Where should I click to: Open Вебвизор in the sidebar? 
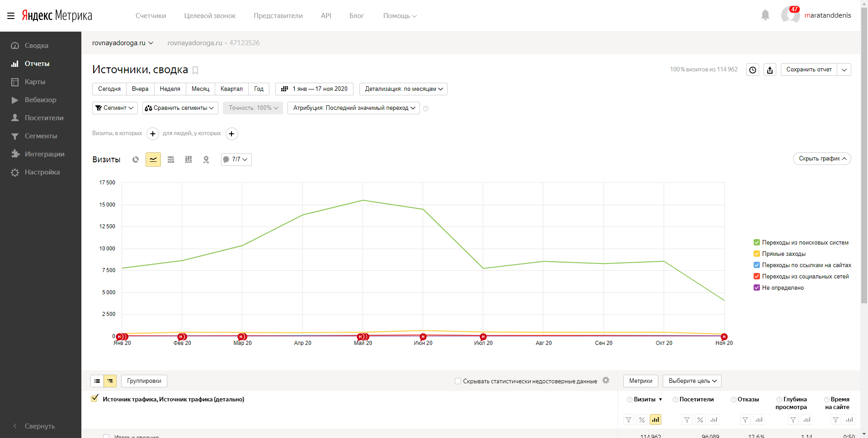40,100
